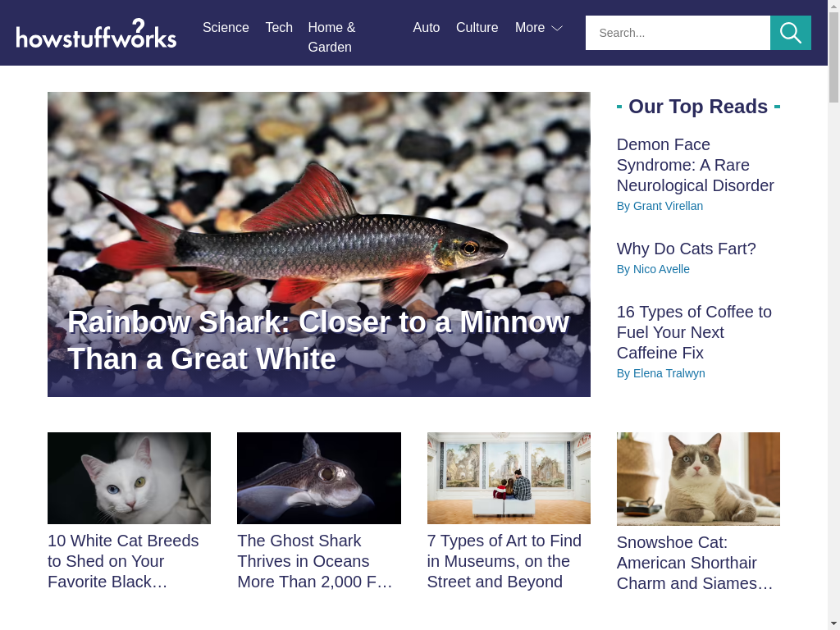Go to Home & Garden section

(331, 37)
